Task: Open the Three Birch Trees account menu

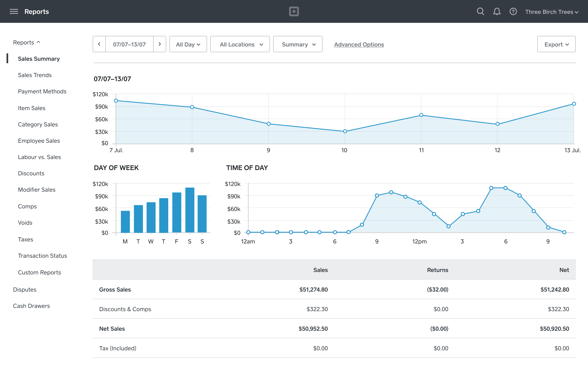Action: click(551, 11)
